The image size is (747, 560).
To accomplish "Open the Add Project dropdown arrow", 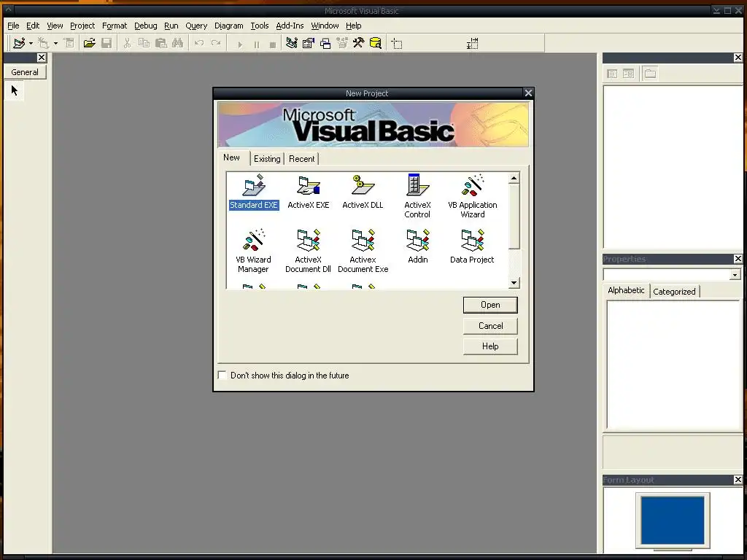I will 31,43.
